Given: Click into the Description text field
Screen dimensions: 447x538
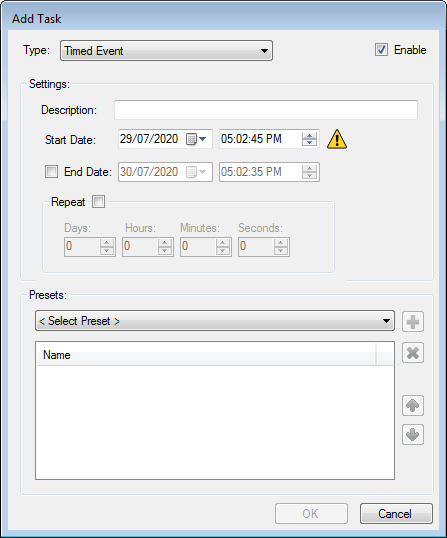Looking at the screenshot, I should coord(266,110).
